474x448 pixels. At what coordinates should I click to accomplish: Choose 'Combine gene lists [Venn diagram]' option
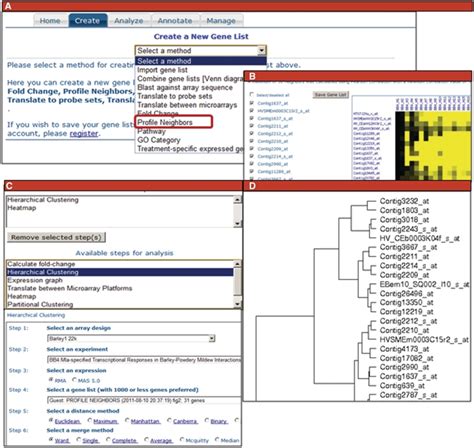tap(190, 79)
